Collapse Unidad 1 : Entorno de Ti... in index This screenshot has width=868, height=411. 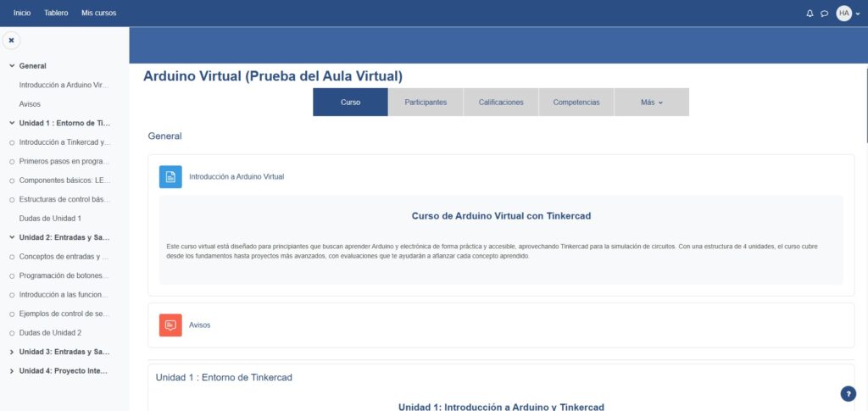point(12,123)
